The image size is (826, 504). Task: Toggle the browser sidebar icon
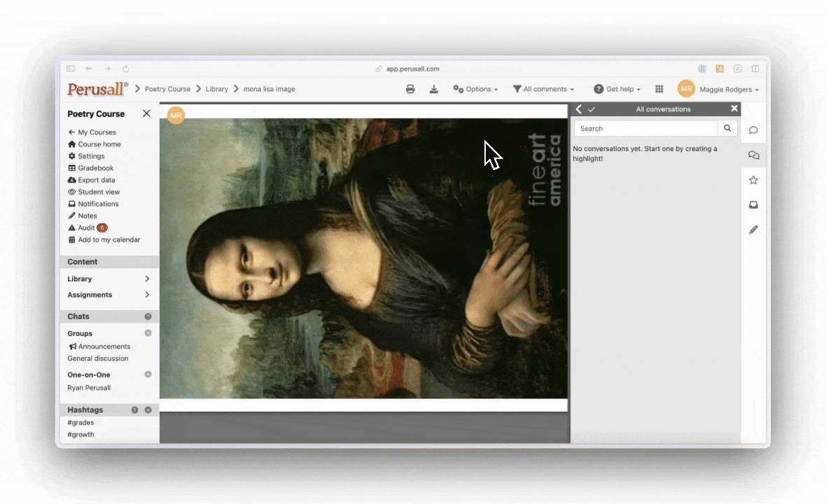(71, 69)
